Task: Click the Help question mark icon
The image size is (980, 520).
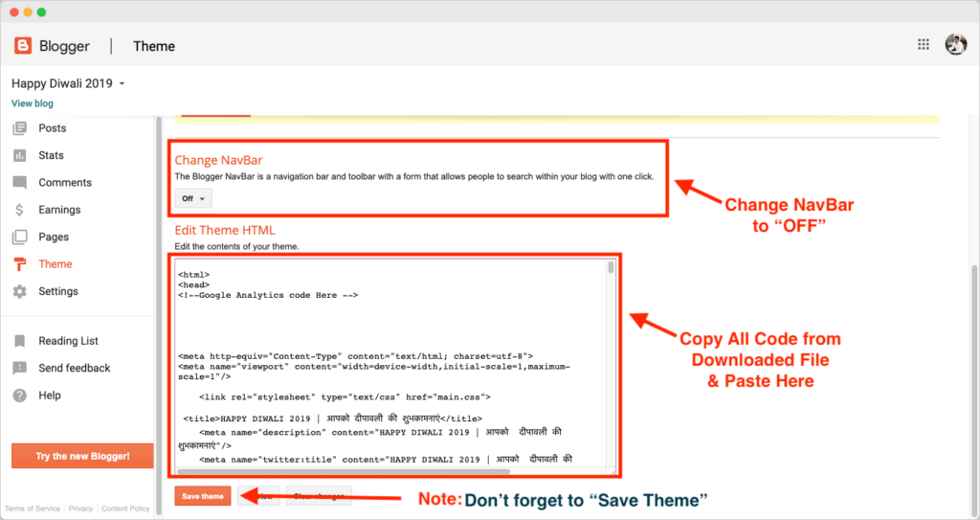Action: tap(20, 396)
